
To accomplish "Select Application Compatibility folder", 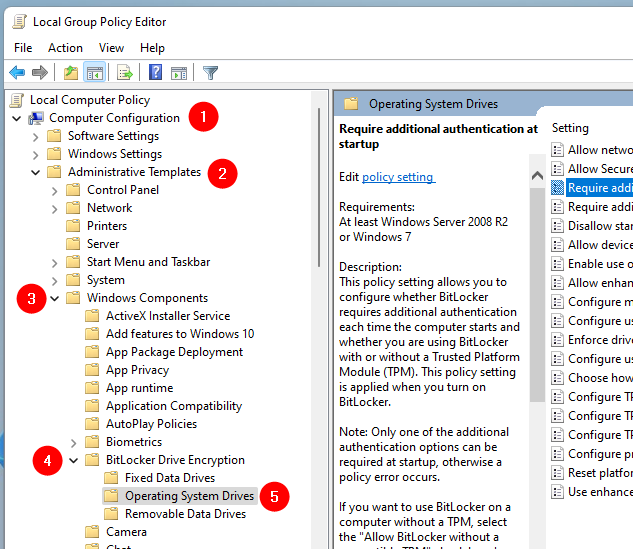I will click(174, 406).
